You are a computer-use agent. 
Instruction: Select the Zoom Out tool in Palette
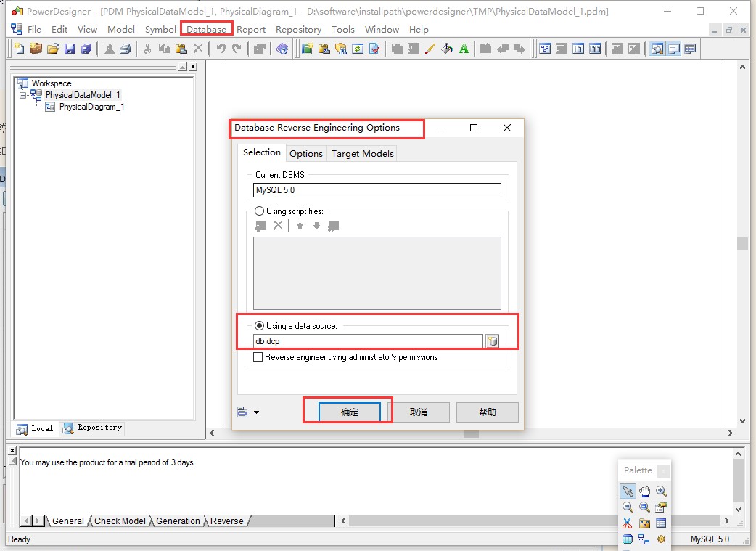point(628,507)
